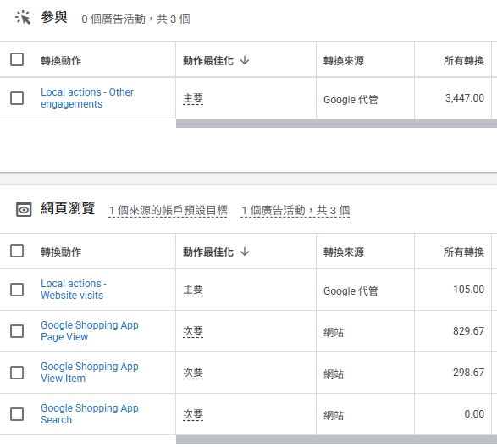Open Local actions - Other engagements link
The image size is (497, 448).
[87, 98]
